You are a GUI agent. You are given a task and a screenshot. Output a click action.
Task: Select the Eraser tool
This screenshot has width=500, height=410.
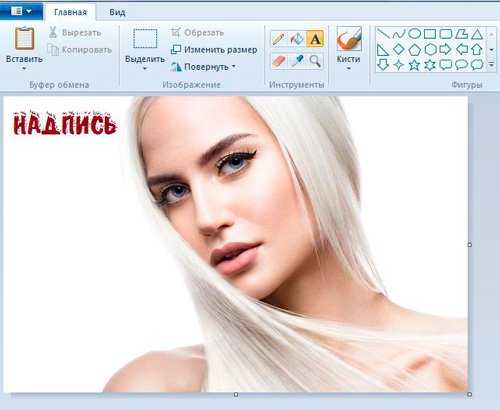pyautogui.click(x=279, y=61)
